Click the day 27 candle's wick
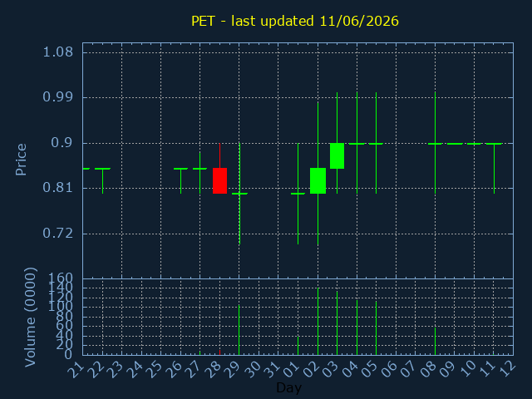532x399 pixels. click(x=199, y=173)
